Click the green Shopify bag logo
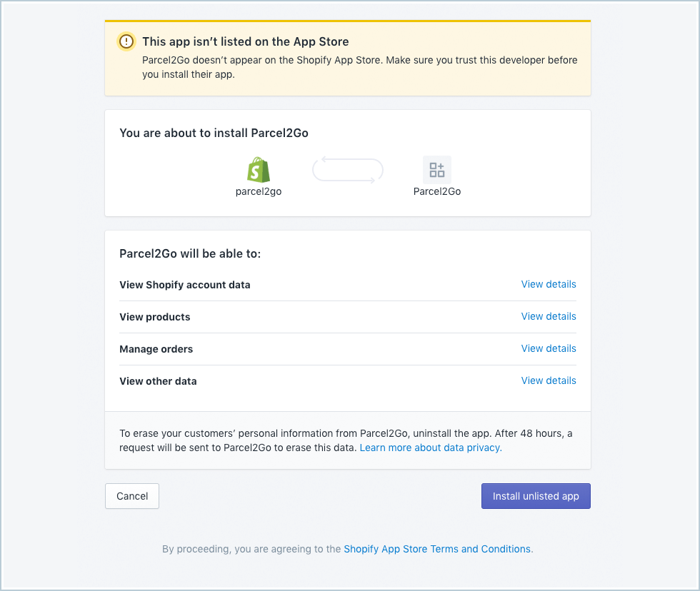This screenshot has width=700, height=591. click(259, 170)
